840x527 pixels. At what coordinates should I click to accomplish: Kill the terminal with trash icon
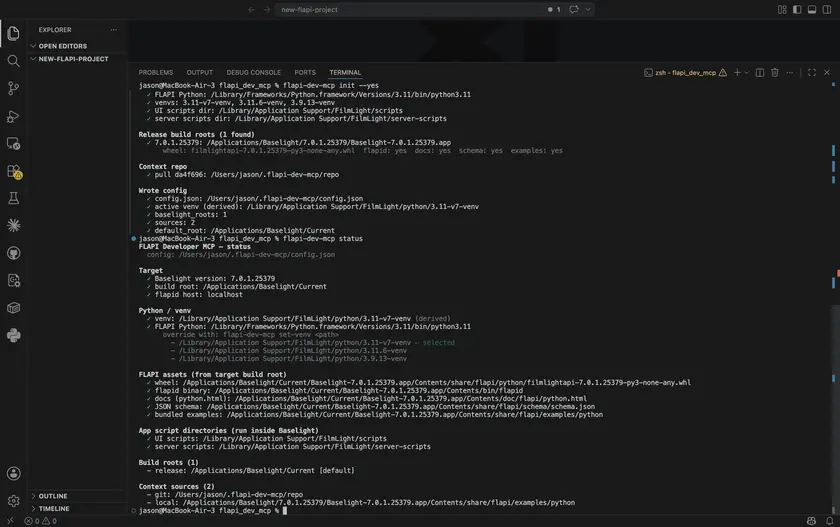coord(775,73)
